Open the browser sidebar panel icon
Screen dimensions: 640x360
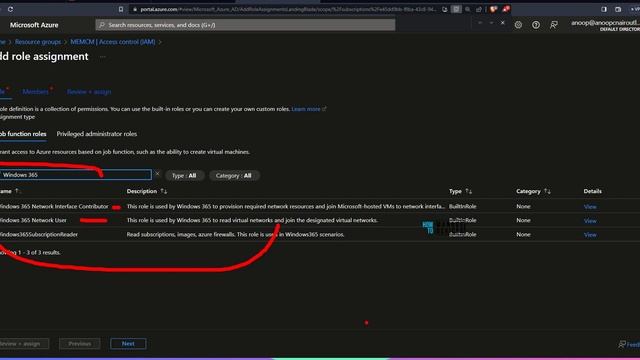click(x=604, y=9)
